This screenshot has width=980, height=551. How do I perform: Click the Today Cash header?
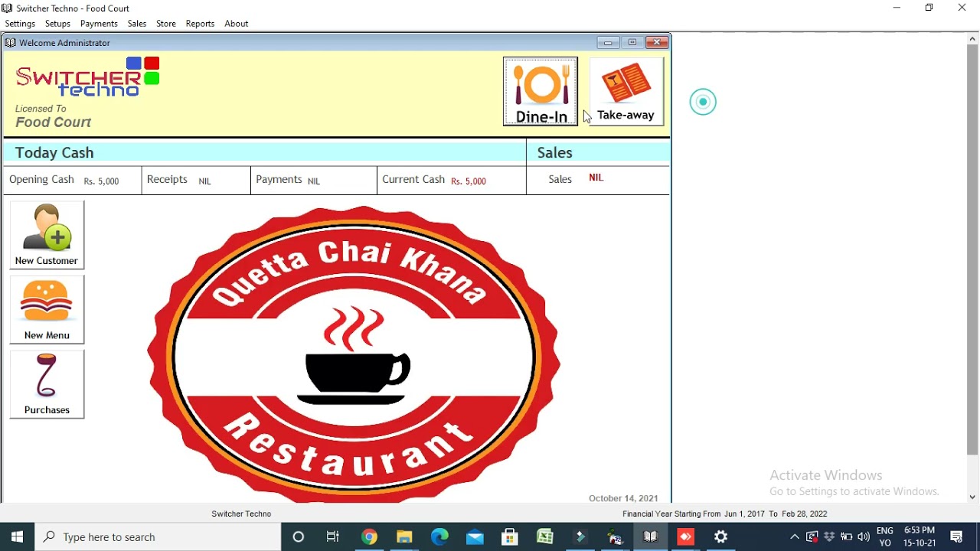[x=54, y=152]
